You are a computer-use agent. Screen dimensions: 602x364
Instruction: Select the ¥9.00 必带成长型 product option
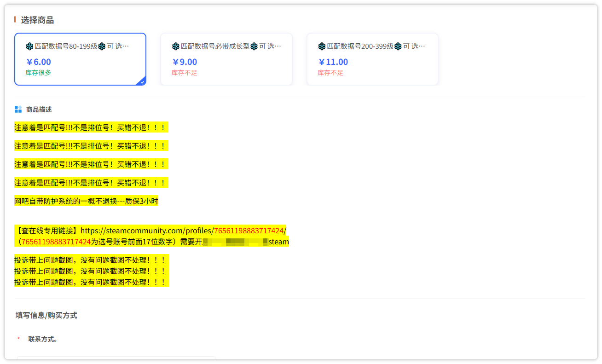click(226, 59)
